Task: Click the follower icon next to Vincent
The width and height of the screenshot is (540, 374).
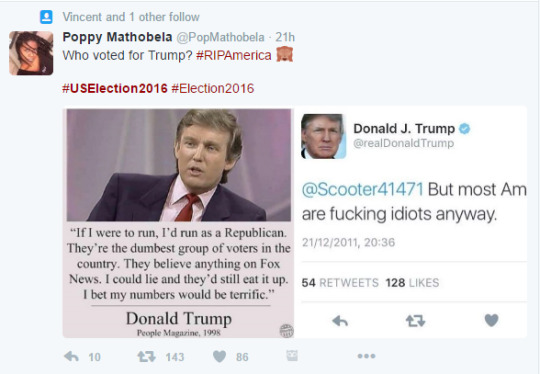Action: 46,17
